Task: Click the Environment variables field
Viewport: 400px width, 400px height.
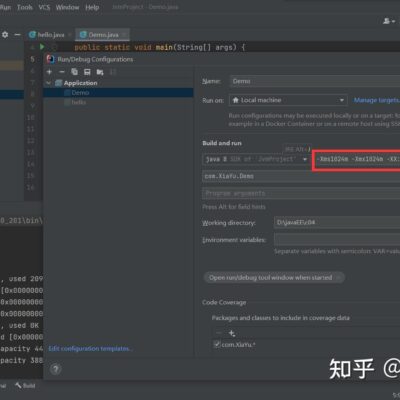Action: pos(337,240)
